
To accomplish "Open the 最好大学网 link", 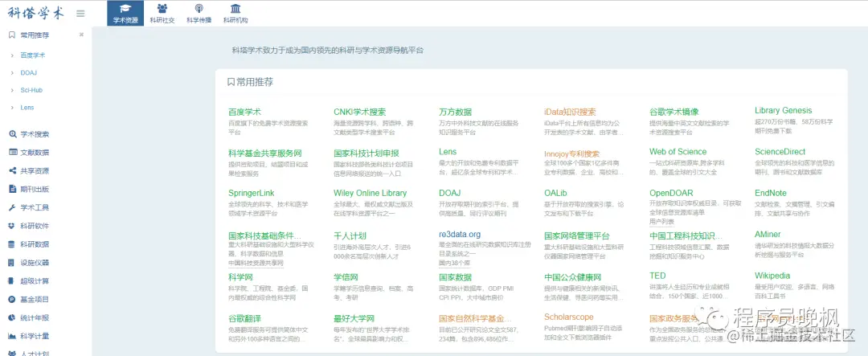I will tap(354, 319).
